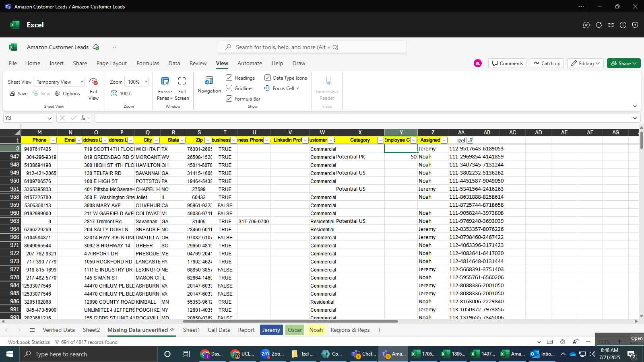Click the Catch up button
The height and width of the screenshot is (362, 644).
547,63
